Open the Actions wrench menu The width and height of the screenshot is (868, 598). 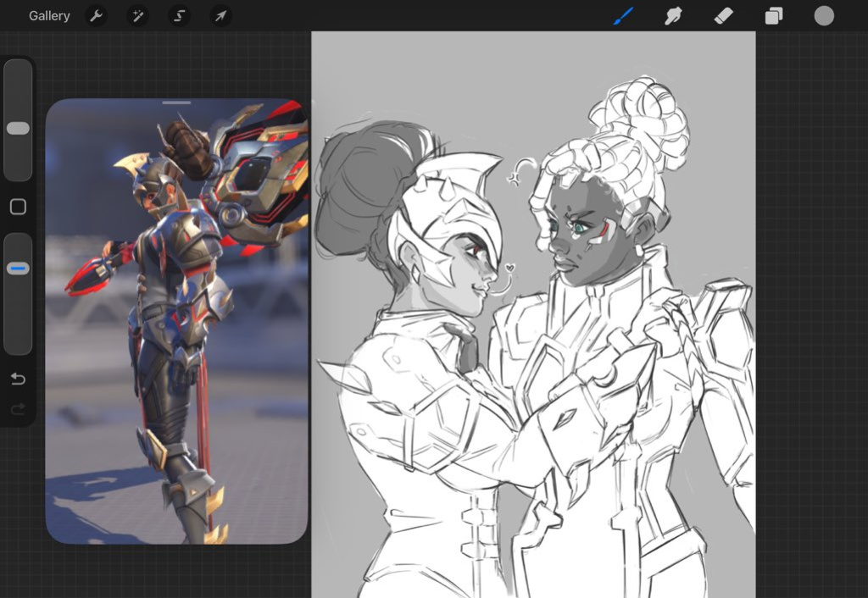click(x=97, y=16)
